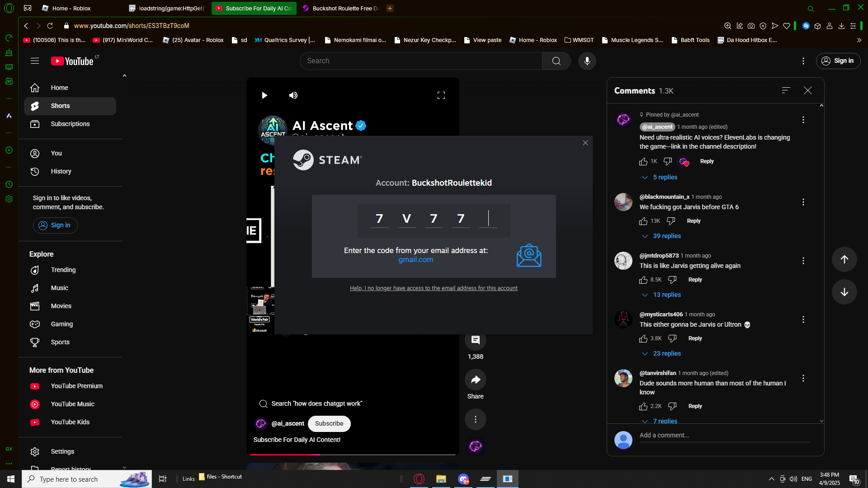Image resolution: width=868 pixels, height=488 pixels.
Task: Open Subscriptions in YouTube sidebar
Action: [70, 124]
